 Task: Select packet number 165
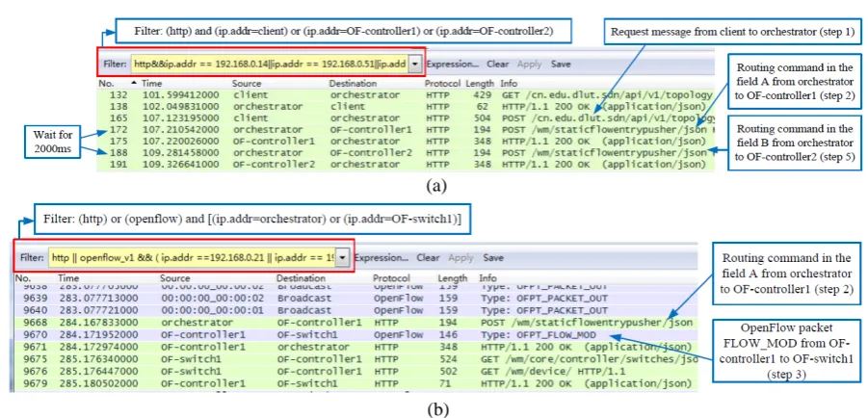[x=406, y=118]
